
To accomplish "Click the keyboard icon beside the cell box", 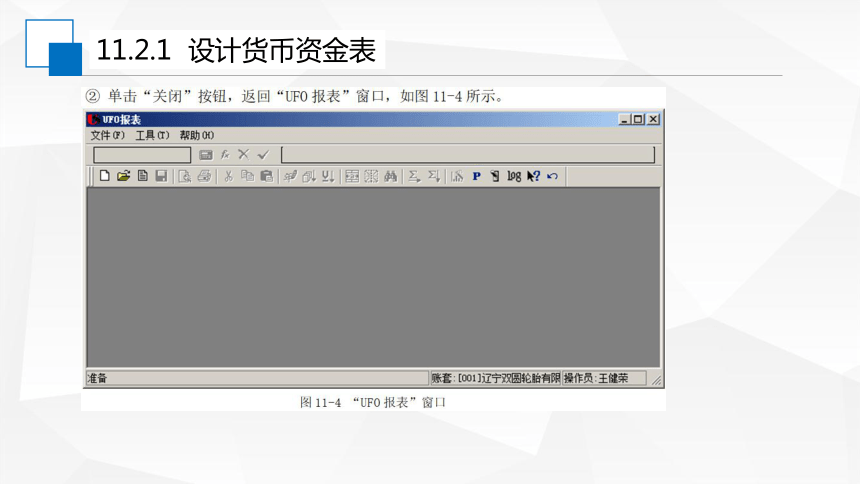I will (206, 155).
